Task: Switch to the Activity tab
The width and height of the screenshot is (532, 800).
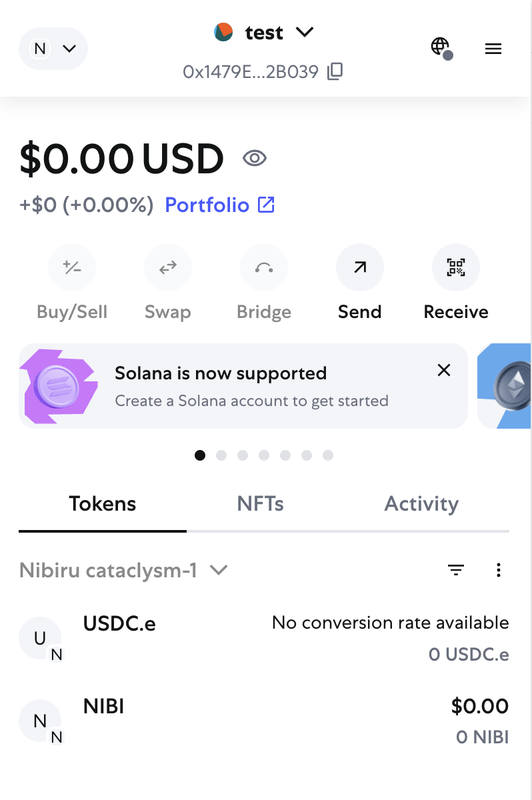Action: [422, 504]
